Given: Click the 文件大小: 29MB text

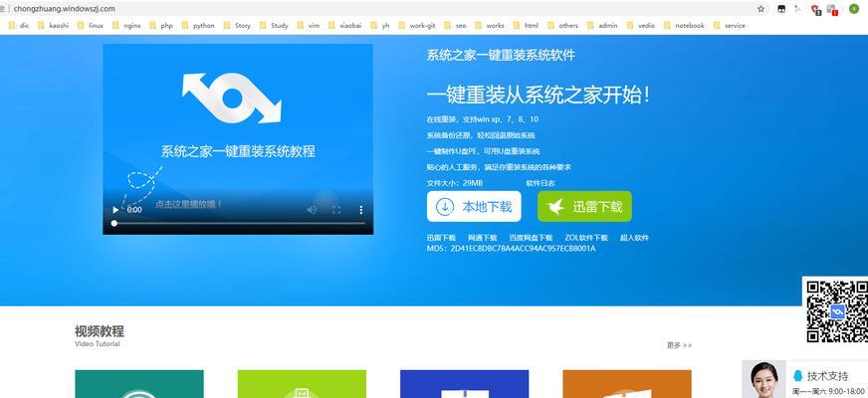Looking at the screenshot, I should pyautogui.click(x=455, y=183).
